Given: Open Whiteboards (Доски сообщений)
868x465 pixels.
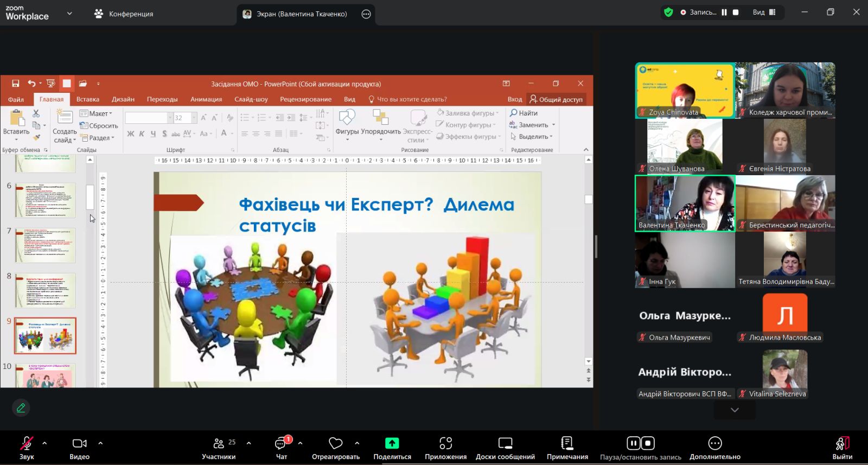Looking at the screenshot, I should (x=505, y=443).
